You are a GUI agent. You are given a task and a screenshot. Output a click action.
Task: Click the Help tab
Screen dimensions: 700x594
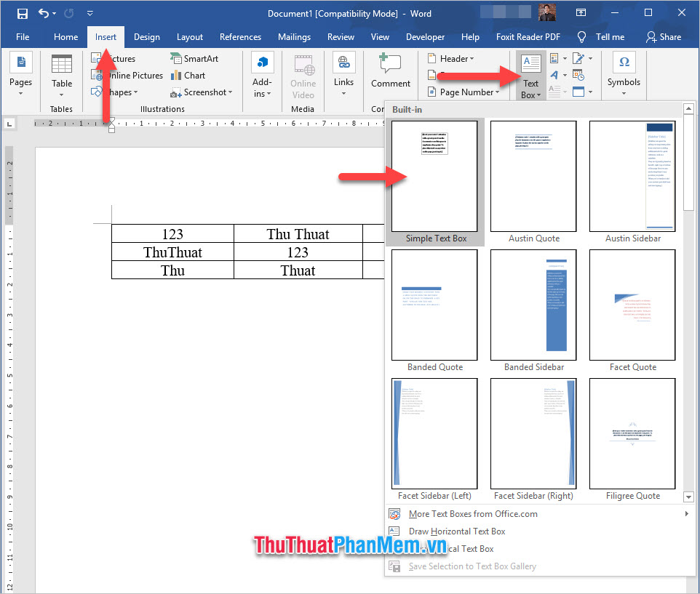[x=470, y=37]
